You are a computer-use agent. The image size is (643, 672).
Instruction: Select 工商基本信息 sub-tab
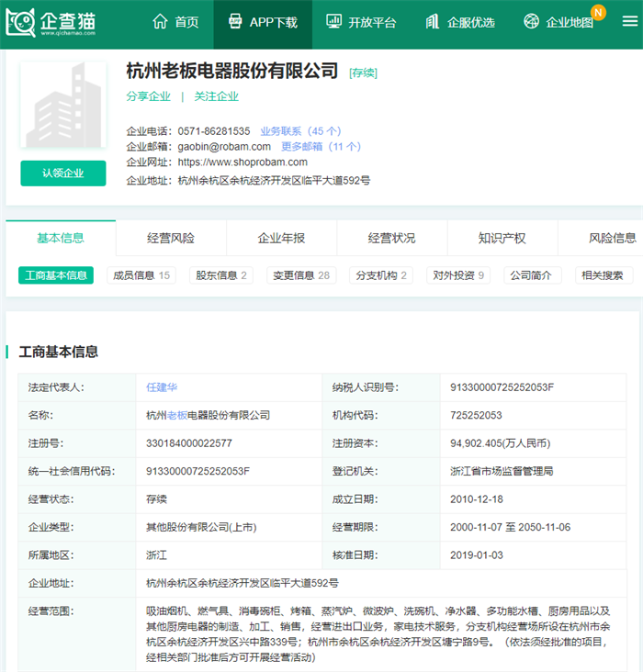(56, 275)
